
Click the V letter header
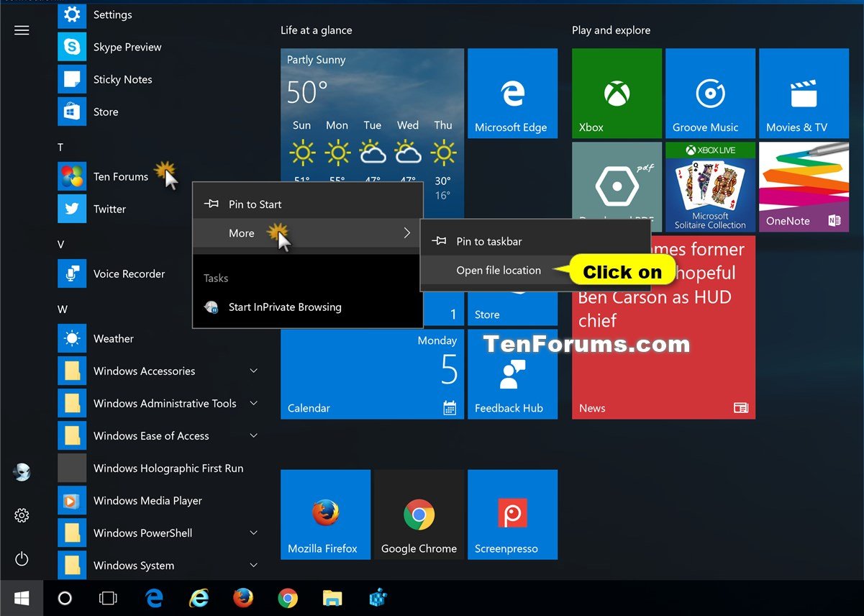(x=61, y=244)
